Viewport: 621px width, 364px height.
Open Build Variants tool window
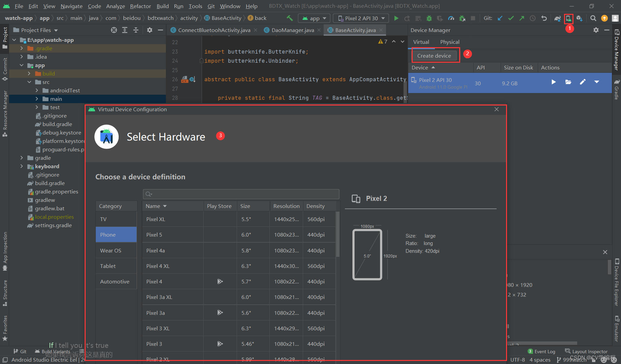53,351
